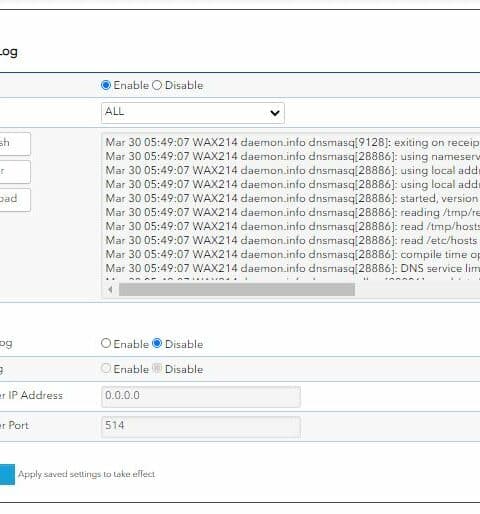Click log line 'using nameserv'

[x=293, y=157]
